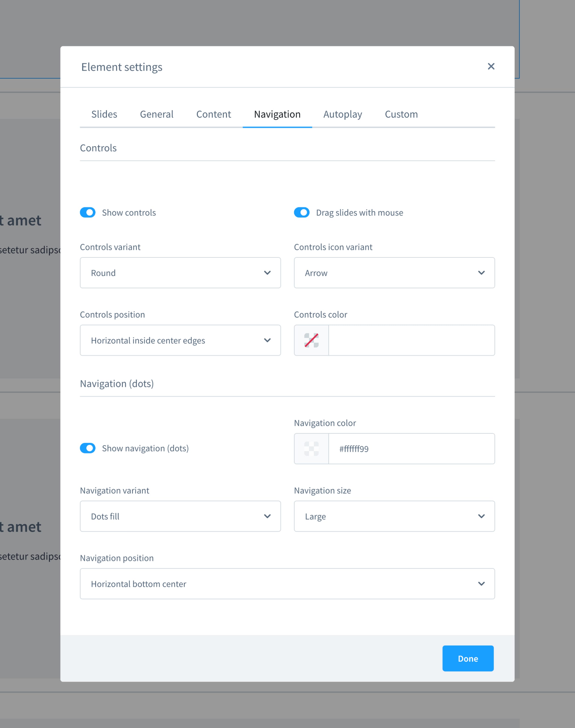Click the Controls color swatch
This screenshot has width=575, height=728.
(x=311, y=340)
